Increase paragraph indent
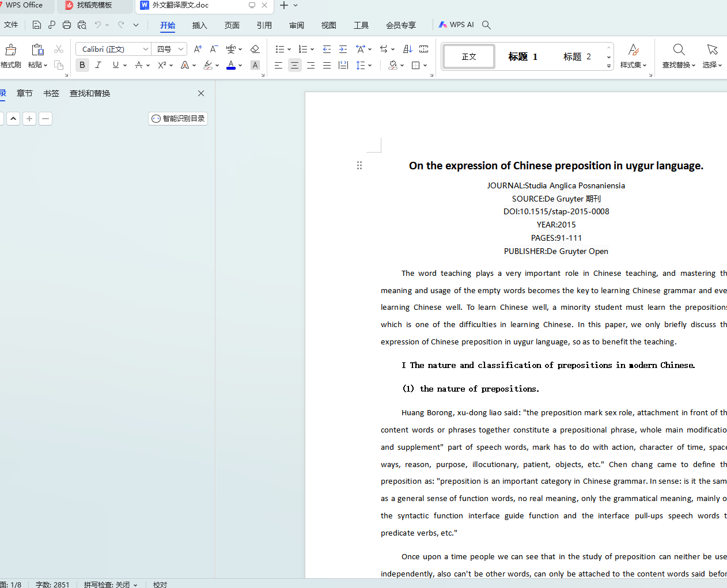Image resolution: width=727 pixels, height=588 pixels. [343, 49]
